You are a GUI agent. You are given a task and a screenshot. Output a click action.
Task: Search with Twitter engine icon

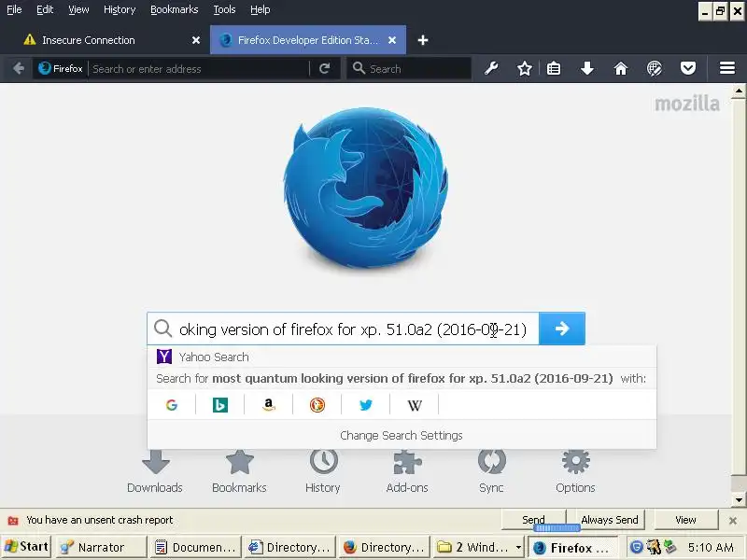point(366,405)
